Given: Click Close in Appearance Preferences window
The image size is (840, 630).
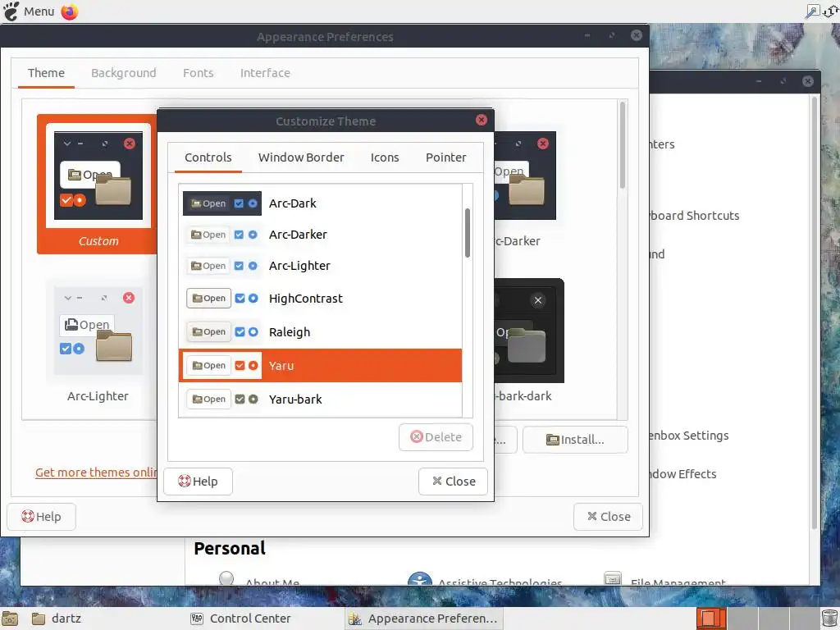Looking at the screenshot, I should pyautogui.click(x=608, y=517).
